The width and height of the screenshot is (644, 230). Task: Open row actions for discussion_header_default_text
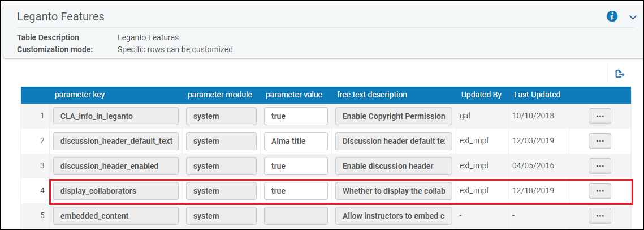[600, 141]
